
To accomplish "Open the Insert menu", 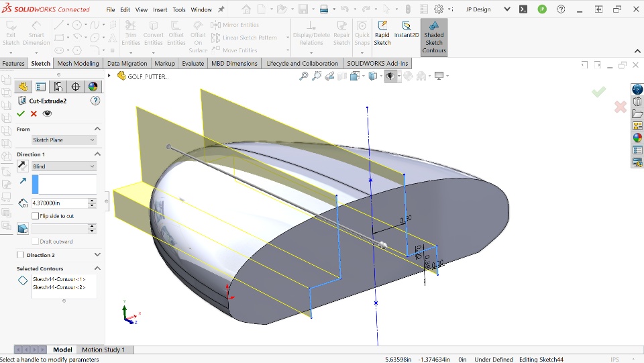I will [x=160, y=10].
